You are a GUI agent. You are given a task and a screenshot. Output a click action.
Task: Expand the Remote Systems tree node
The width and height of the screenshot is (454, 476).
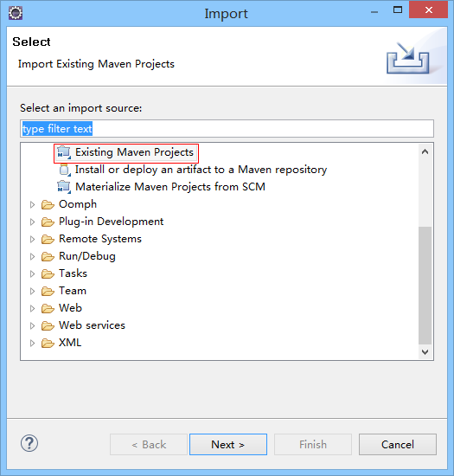coord(32,239)
